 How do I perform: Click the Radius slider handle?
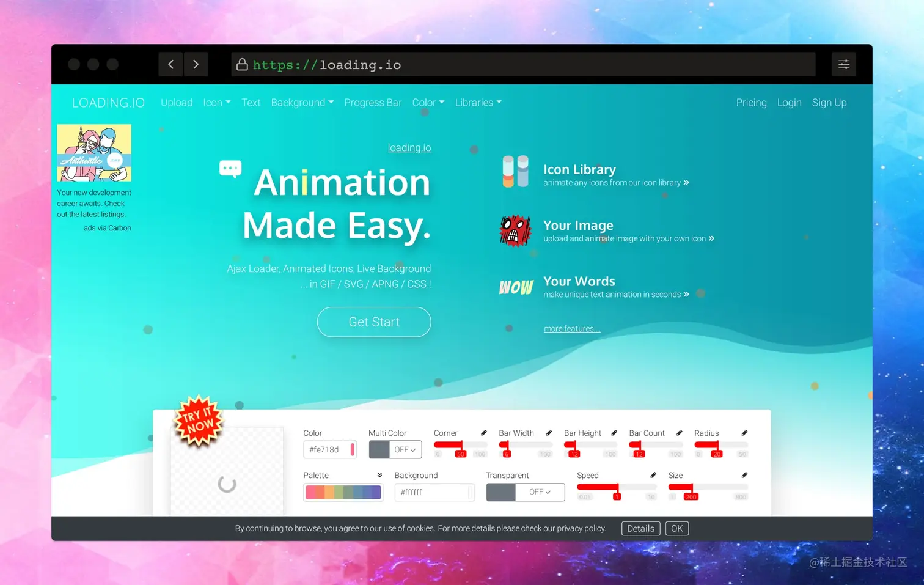point(717,449)
